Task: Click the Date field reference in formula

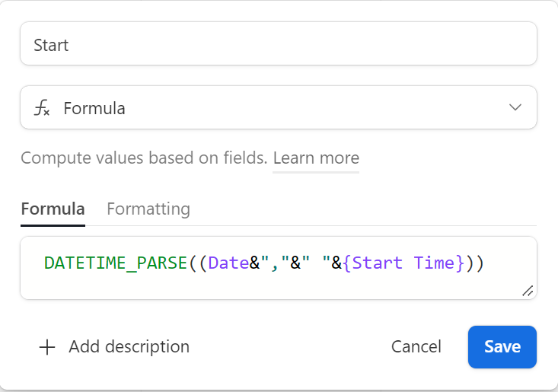Action: 228,263
